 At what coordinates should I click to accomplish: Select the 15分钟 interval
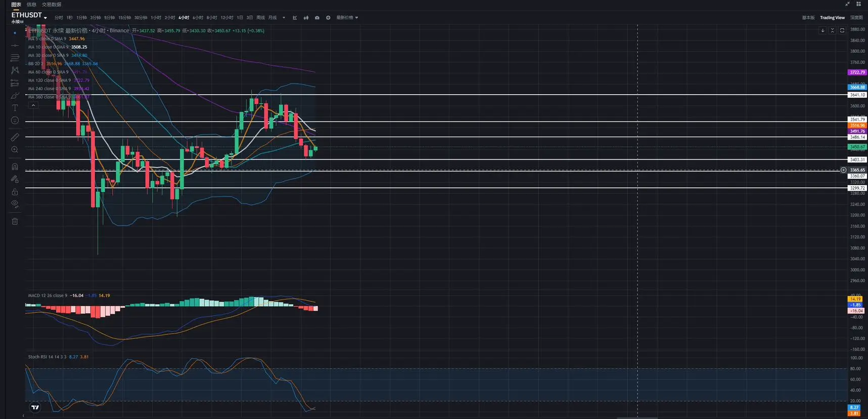pos(124,18)
